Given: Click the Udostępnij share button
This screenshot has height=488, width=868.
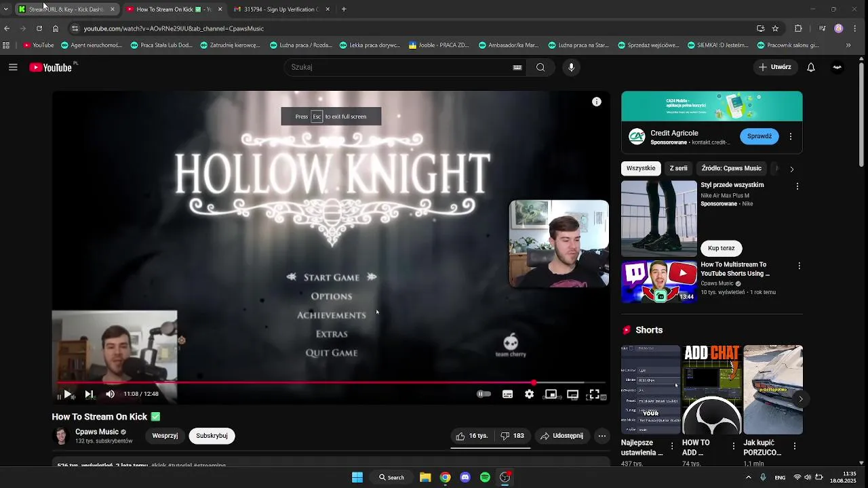Looking at the screenshot, I should (x=562, y=436).
